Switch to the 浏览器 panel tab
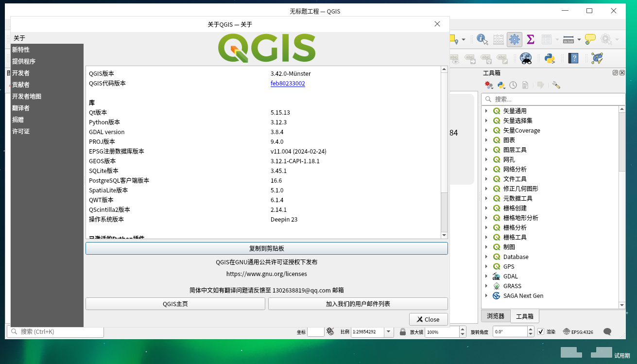This screenshot has height=364, width=637. click(x=496, y=316)
